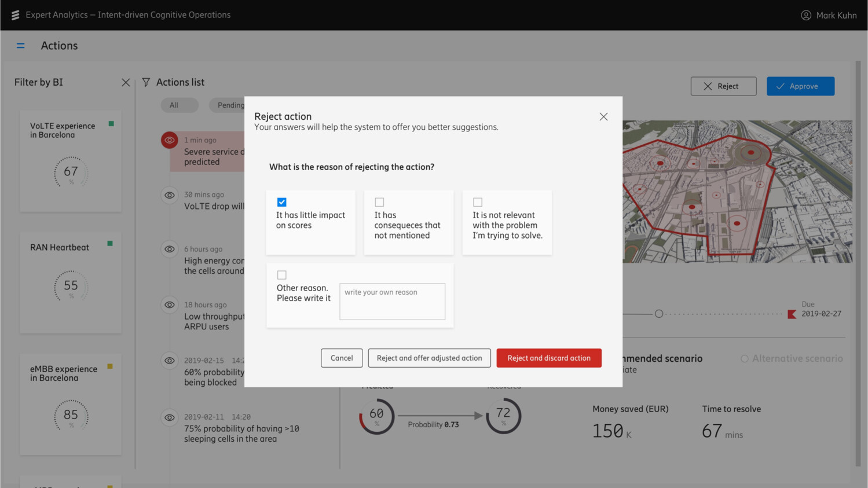Check 'It is not relevant with the problem'
Screen dimensions: 868x488
(x=478, y=202)
